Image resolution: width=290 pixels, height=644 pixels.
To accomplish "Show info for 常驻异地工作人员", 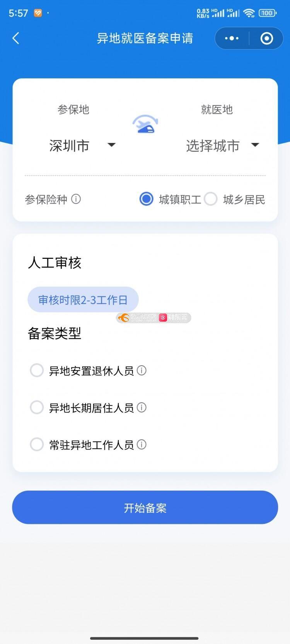I will [142, 445].
